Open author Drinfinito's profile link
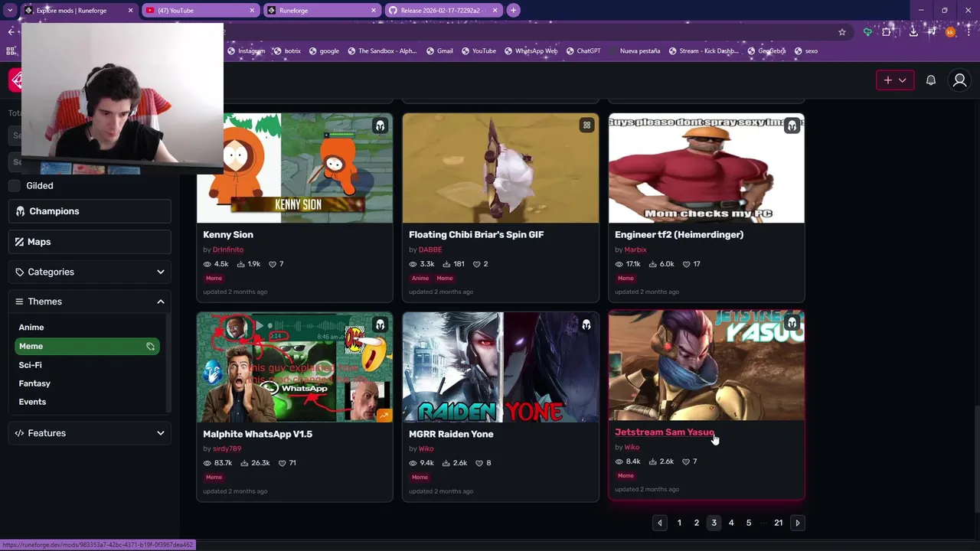The width and height of the screenshot is (980, 551). pyautogui.click(x=228, y=249)
